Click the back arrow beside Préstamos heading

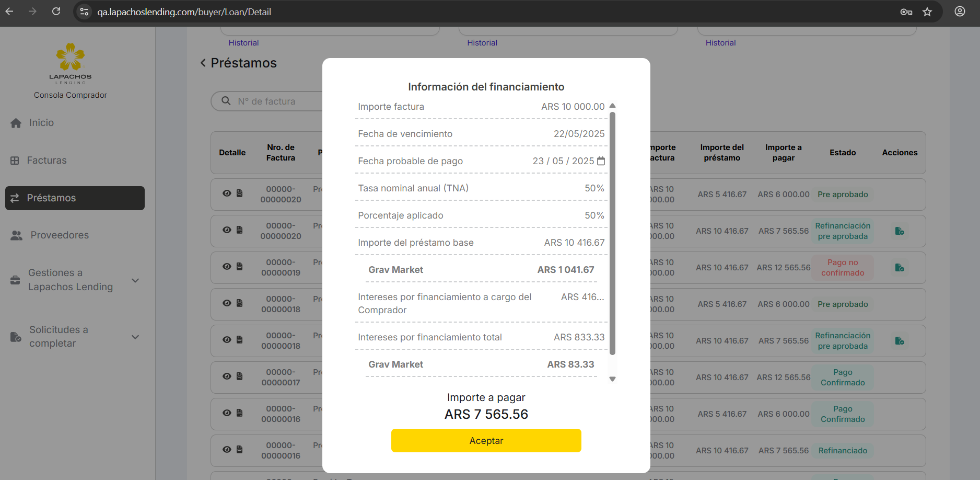203,63
